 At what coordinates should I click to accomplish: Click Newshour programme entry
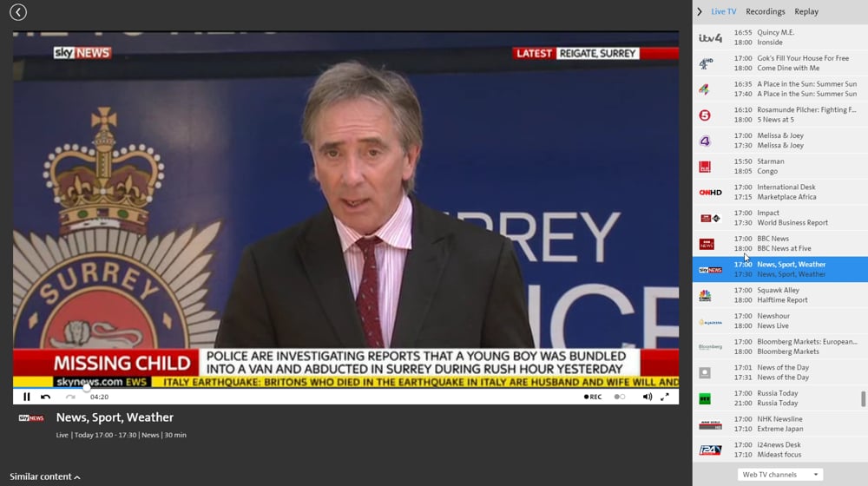coord(773,316)
